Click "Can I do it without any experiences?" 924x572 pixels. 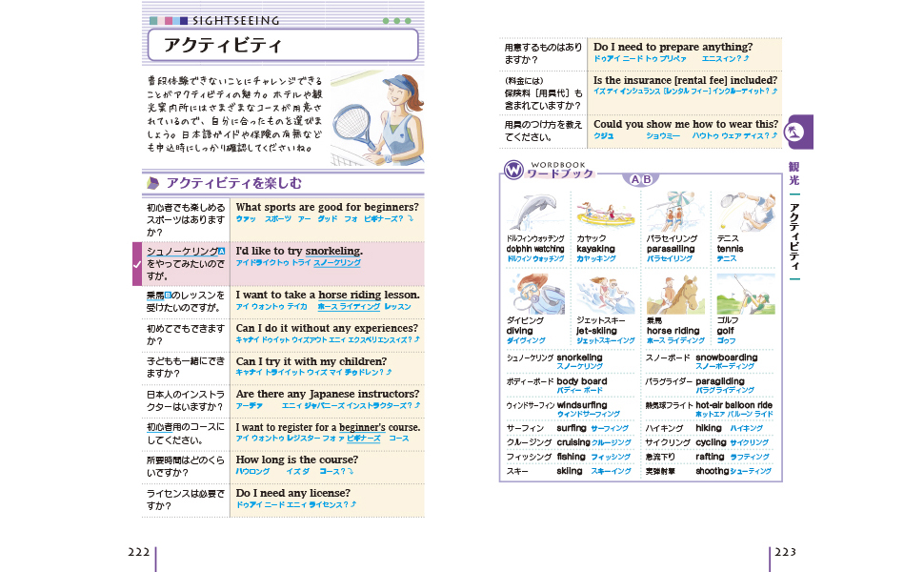(327, 328)
